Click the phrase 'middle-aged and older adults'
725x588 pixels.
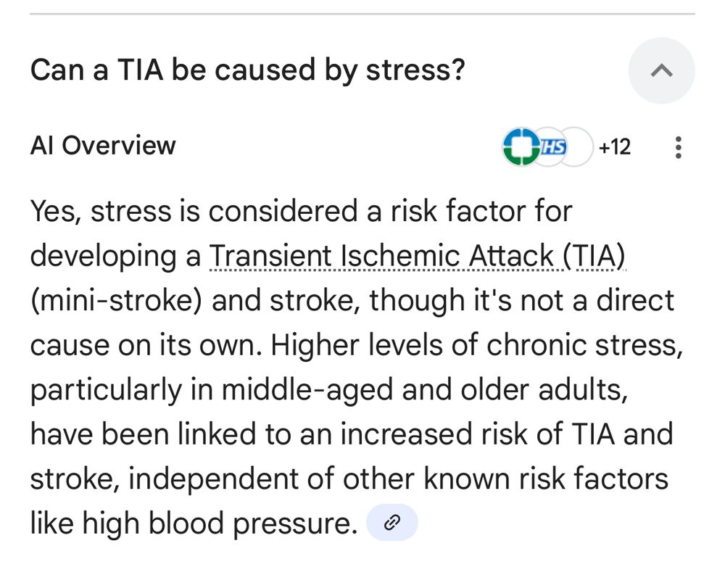pyautogui.click(x=424, y=389)
